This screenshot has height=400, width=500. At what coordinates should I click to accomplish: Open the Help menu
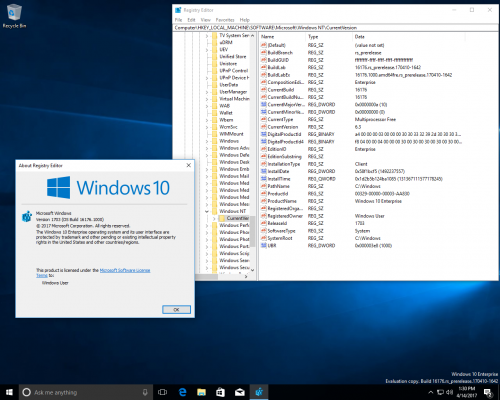244,20
